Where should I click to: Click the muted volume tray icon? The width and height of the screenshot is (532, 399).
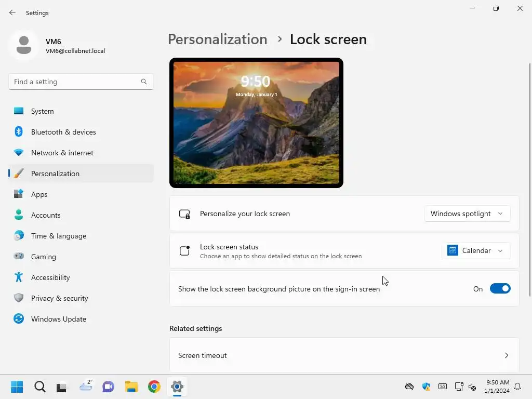click(472, 387)
